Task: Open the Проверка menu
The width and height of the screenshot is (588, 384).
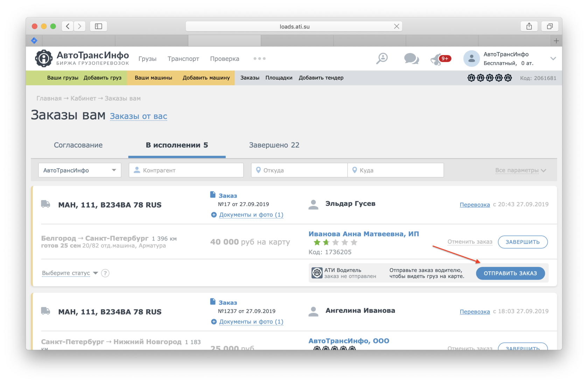Action: click(225, 59)
